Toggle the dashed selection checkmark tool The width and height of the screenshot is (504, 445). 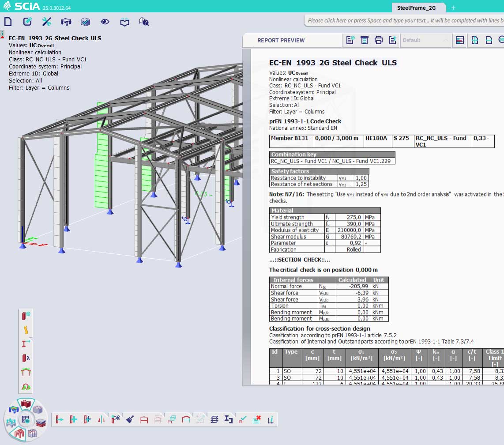click(200, 419)
